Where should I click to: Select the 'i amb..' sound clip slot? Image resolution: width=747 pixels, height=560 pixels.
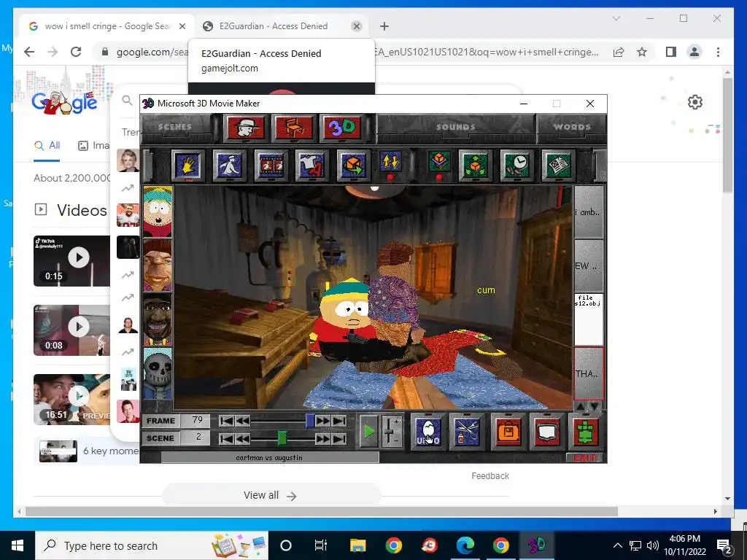pos(589,212)
